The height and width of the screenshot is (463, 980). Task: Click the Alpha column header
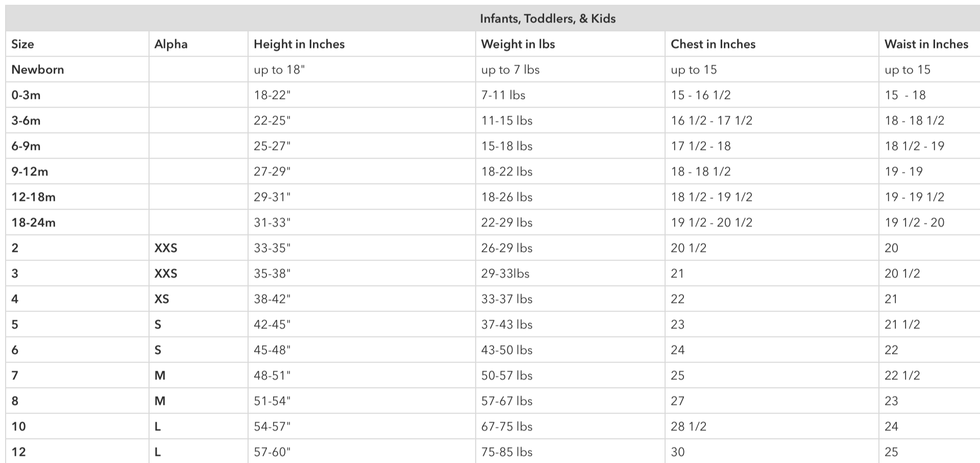point(171,44)
